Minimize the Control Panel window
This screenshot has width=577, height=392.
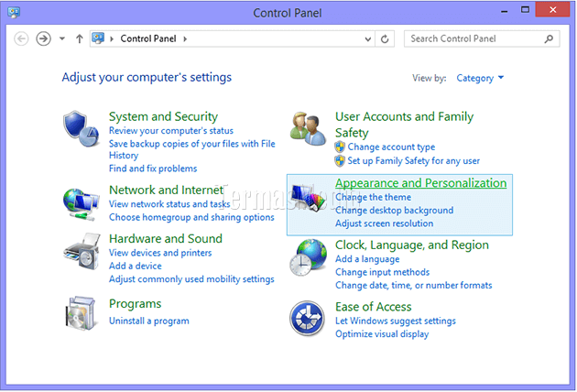[x=505, y=11]
